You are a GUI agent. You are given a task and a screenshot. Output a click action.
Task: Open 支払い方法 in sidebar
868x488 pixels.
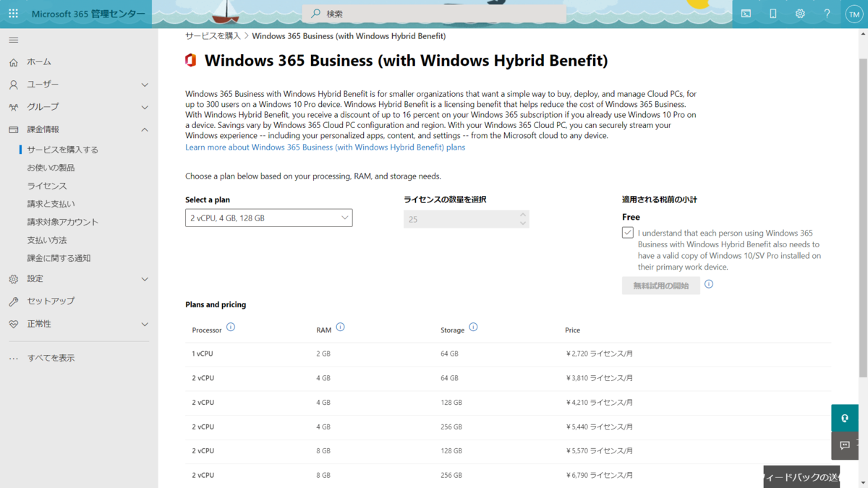(47, 240)
